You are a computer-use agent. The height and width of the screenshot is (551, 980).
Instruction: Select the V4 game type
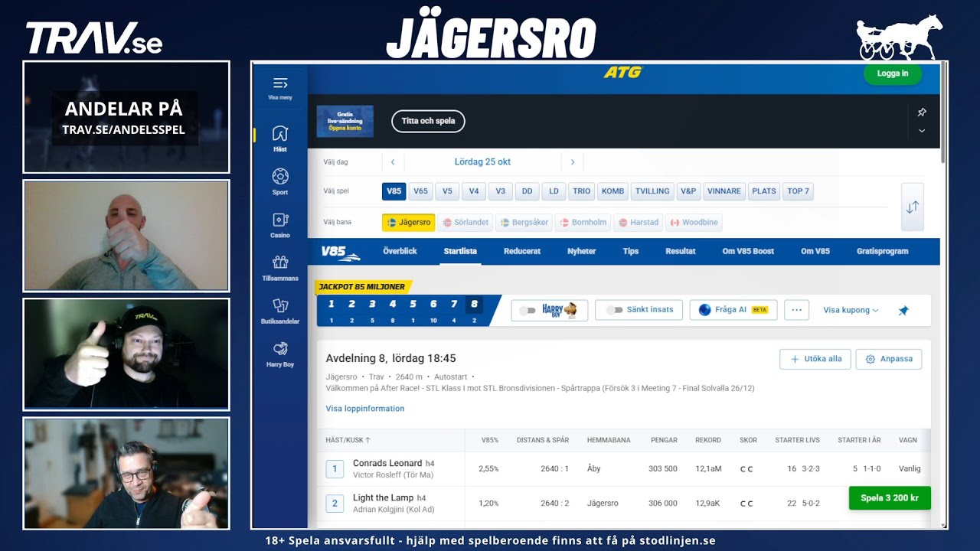point(474,191)
